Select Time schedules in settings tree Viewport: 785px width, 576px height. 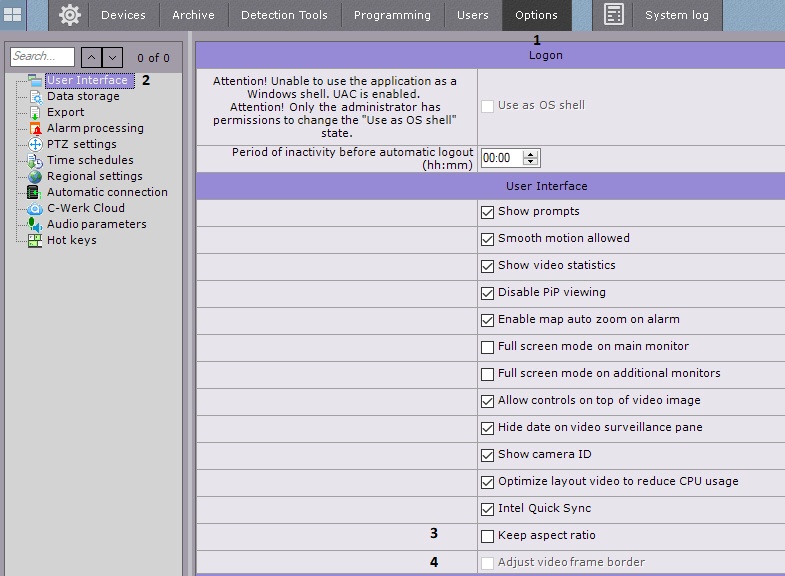[90, 160]
